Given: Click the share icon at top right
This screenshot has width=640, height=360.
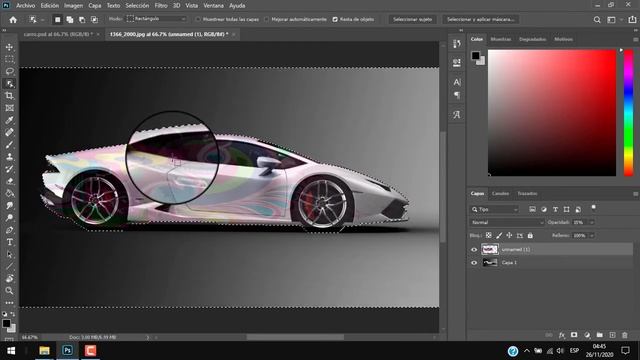Looking at the screenshot, I should 632,20.
